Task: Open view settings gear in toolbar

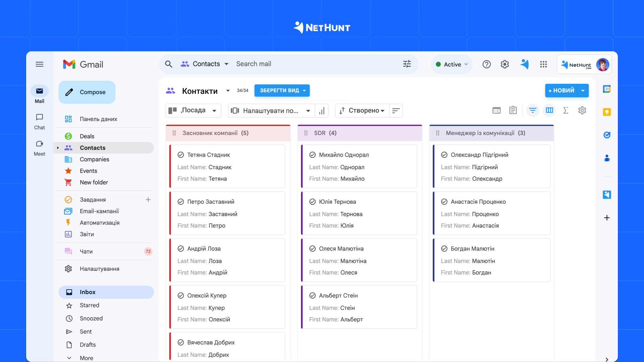Action: [x=582, y=110]
